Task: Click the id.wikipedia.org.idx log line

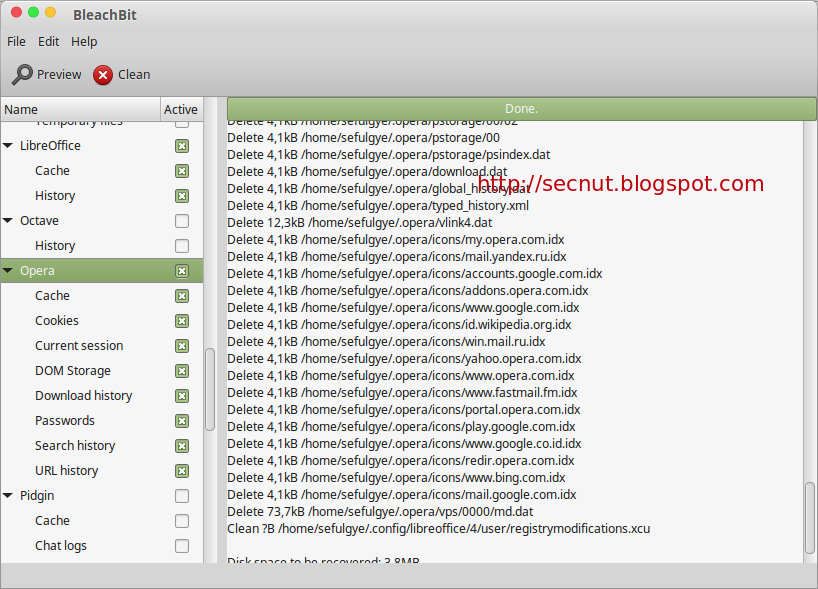Action: pos(400,324)
